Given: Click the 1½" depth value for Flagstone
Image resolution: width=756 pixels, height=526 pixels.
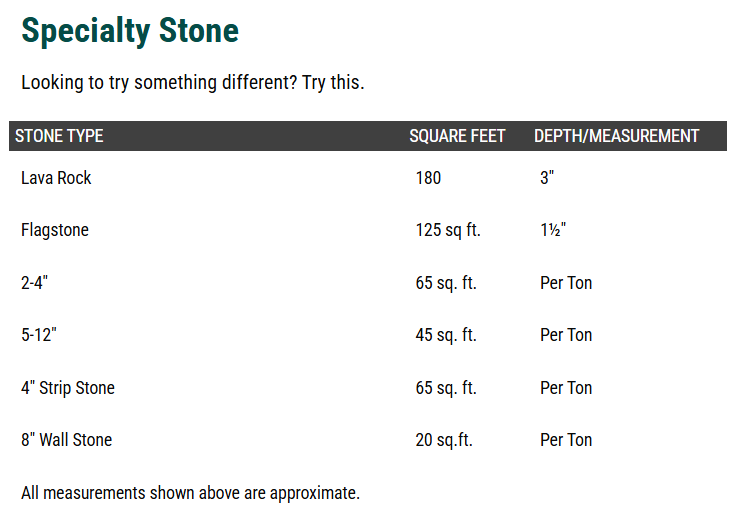Looking at the screenshot, I should click(553, 230).
